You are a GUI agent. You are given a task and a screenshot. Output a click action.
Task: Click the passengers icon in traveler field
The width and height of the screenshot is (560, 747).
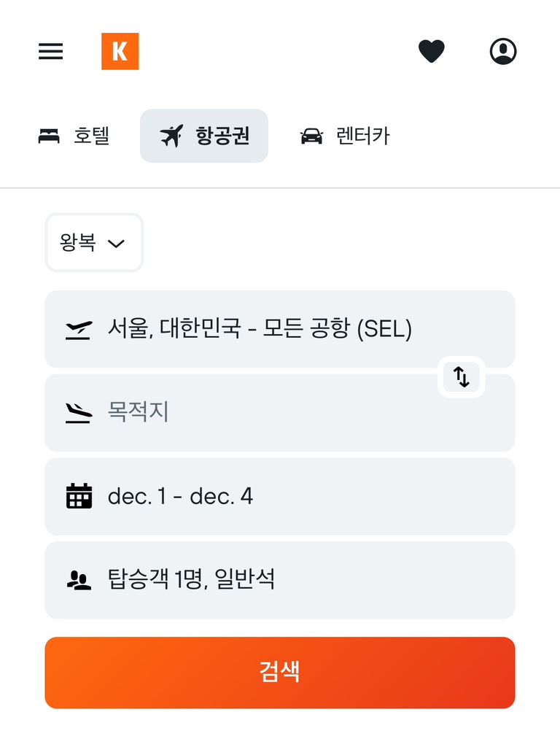coord(79,581)
